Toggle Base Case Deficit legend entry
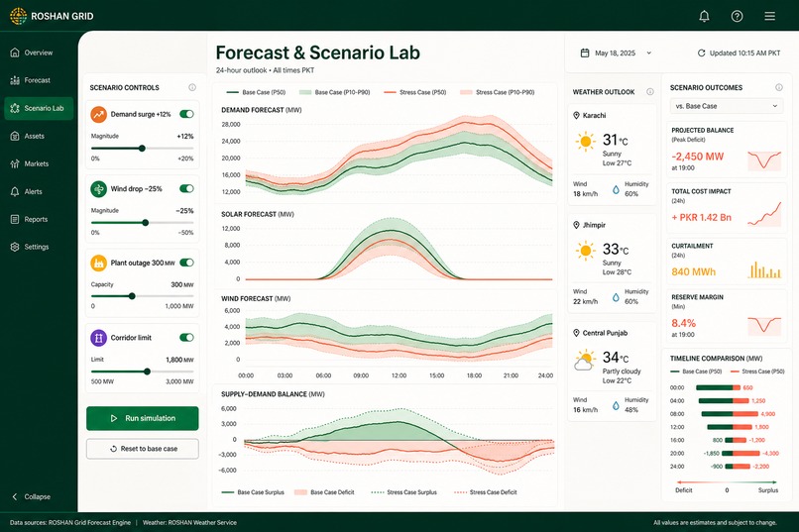Screen dimensions: 799x532 point(324,492)
